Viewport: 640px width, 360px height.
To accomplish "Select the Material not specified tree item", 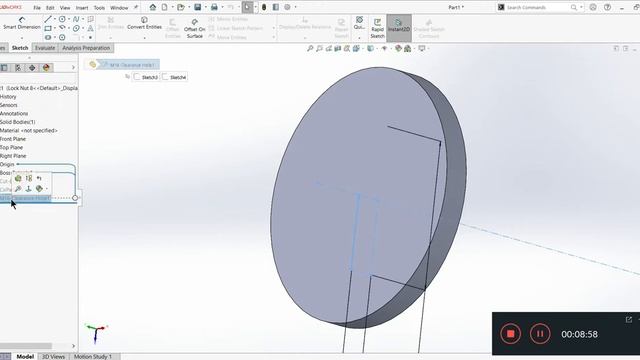I will coord(29,130).
